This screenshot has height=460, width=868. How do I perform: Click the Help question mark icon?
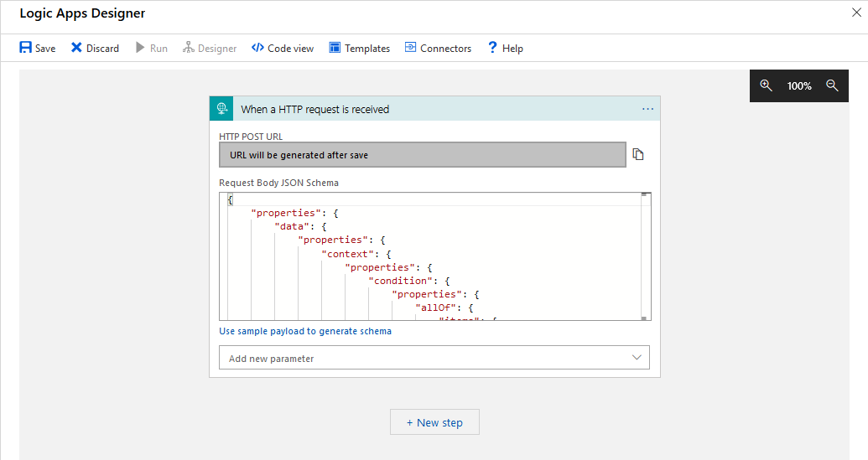[492, 48]
